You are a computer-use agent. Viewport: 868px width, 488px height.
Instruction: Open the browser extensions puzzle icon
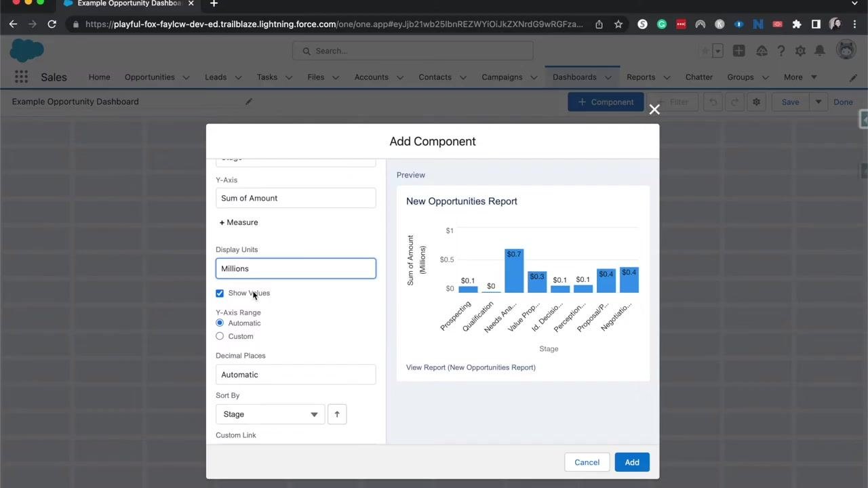click(x=797, y=24)
